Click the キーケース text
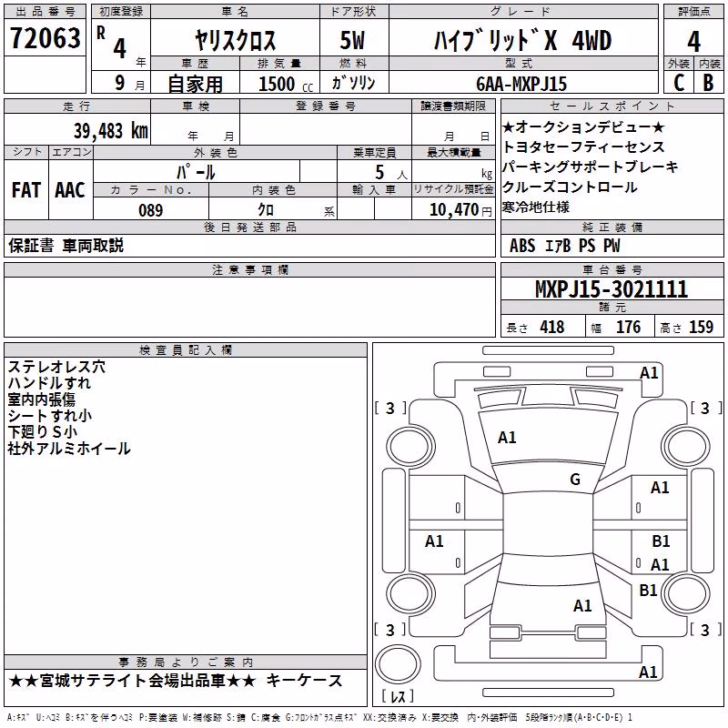 point(305,681)
